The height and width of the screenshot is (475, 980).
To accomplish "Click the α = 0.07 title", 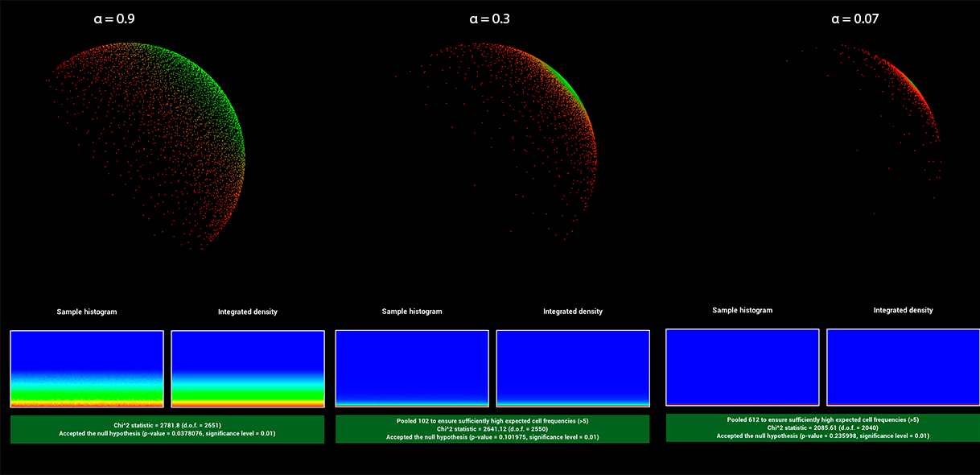I will [854, 19].
